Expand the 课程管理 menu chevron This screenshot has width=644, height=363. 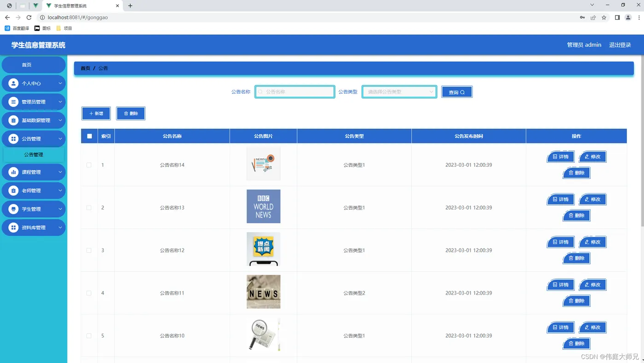pos(60,172)
